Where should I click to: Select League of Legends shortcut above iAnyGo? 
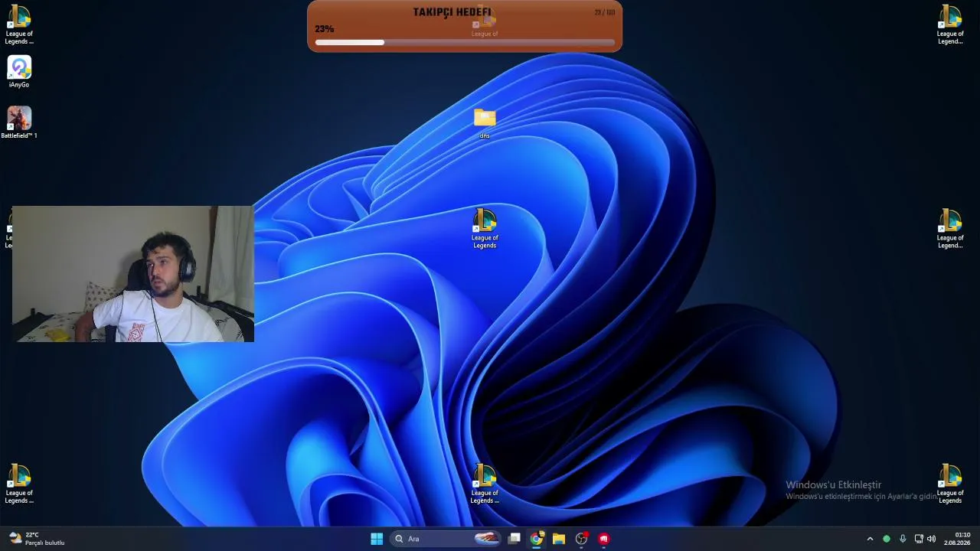coord(19,24)
